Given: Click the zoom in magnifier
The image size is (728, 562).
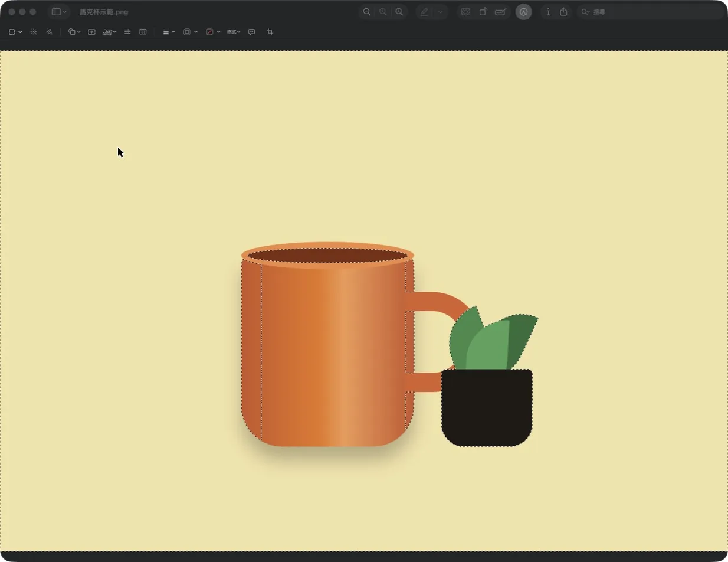Looking at the screenshot, I should pyautogui.click(x=399, y=12).
